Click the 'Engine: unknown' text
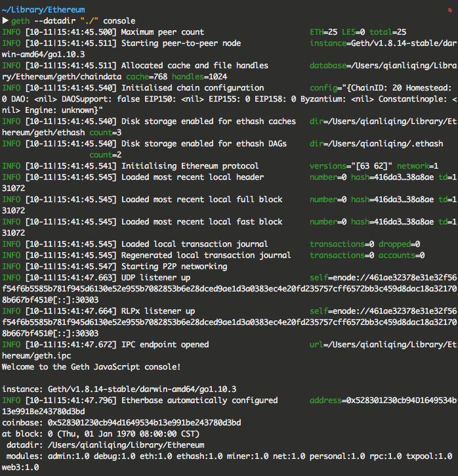 tap(62, 110)
